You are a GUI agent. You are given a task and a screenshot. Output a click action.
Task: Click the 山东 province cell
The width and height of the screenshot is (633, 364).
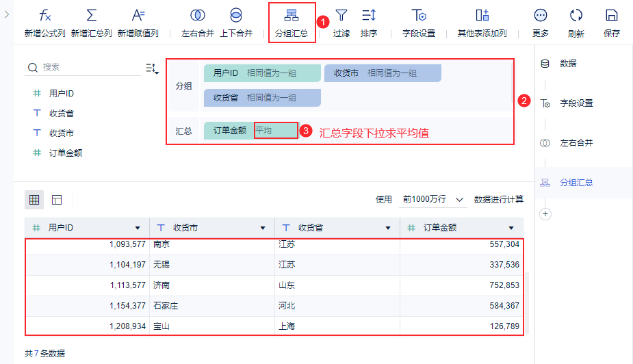337,285
